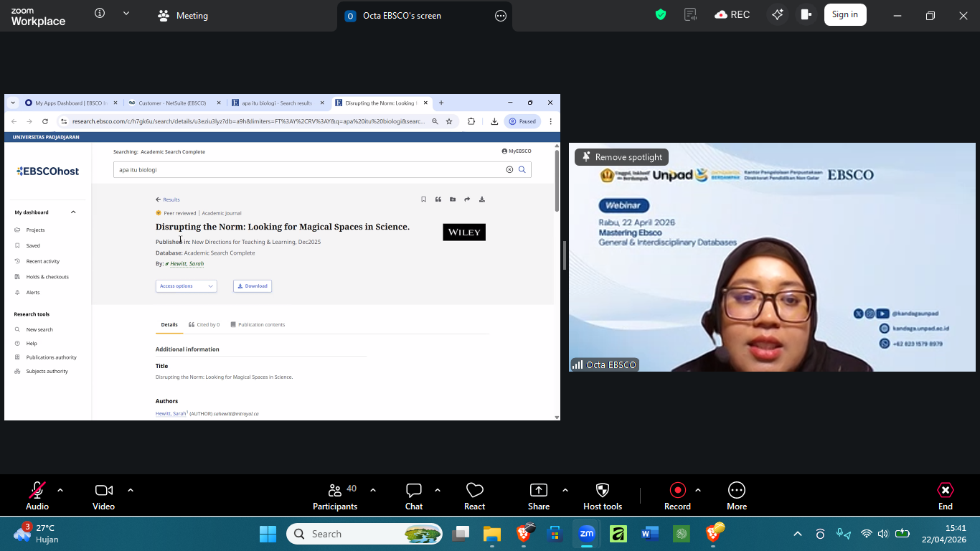
Task: Click the Share screen icon
Action: 539,490
